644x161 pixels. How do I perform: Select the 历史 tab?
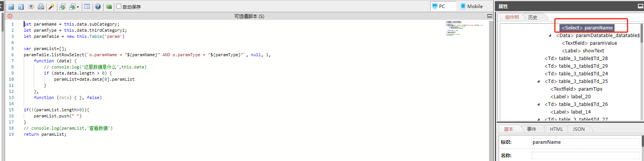[533, 17]
